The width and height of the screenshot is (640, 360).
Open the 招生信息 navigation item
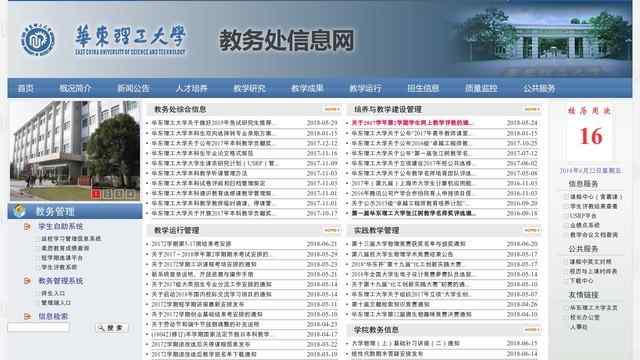(423, 88)
